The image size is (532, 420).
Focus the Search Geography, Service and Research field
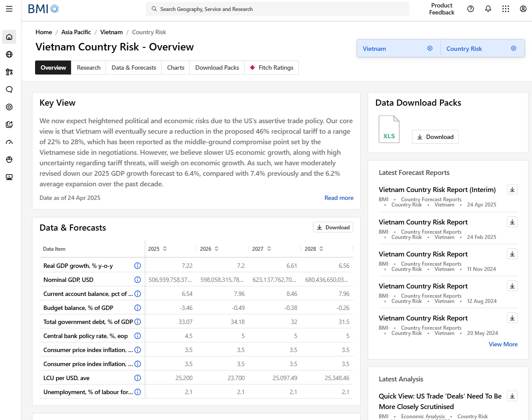tap(277, 9)
